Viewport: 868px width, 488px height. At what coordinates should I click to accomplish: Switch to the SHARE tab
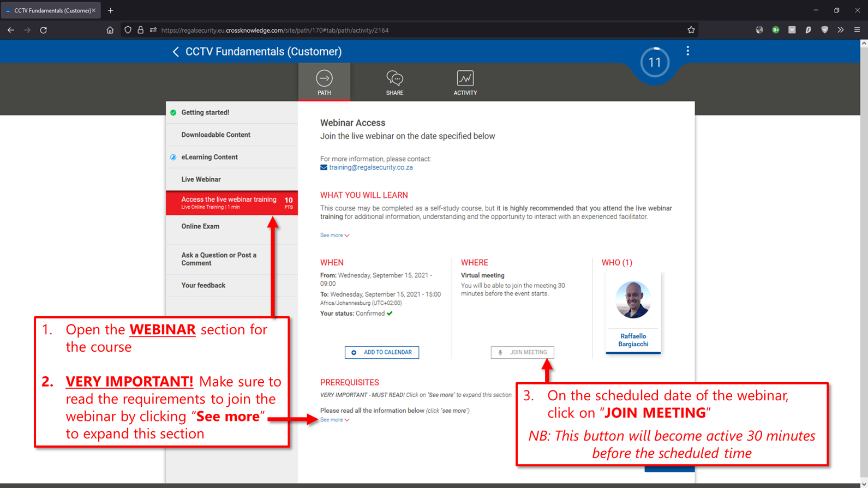tap(394, 82)
